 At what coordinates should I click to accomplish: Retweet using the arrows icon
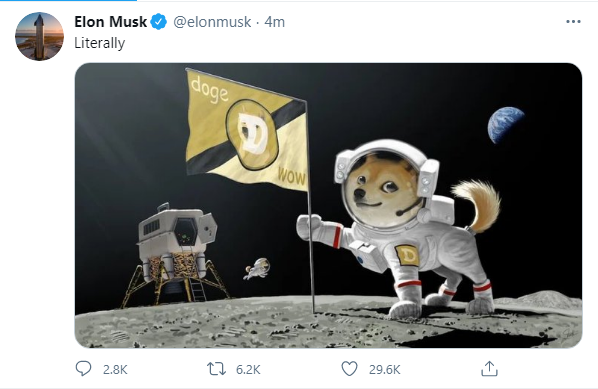tap(216, 369)
